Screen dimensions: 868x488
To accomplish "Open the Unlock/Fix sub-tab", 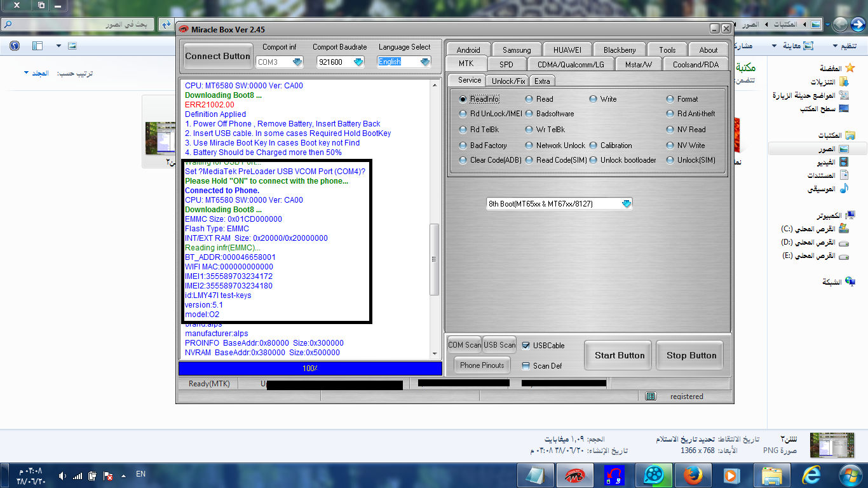I will pyautogui.click(x=508, y=81).
